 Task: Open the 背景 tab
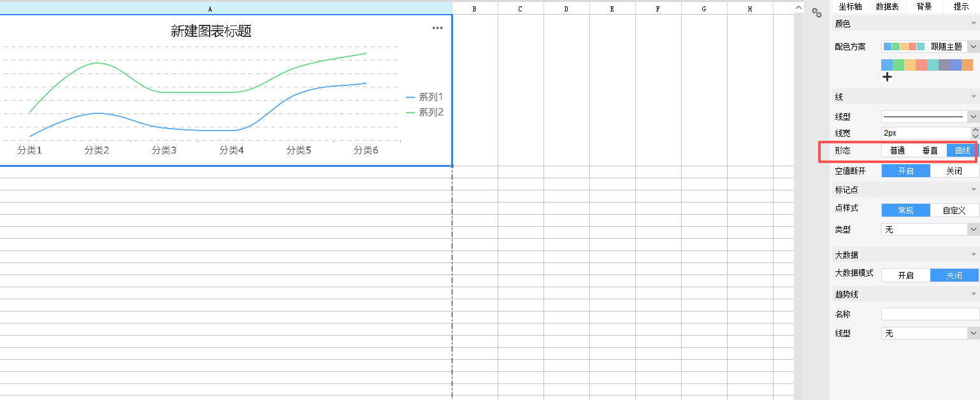(x=924, y=6)
